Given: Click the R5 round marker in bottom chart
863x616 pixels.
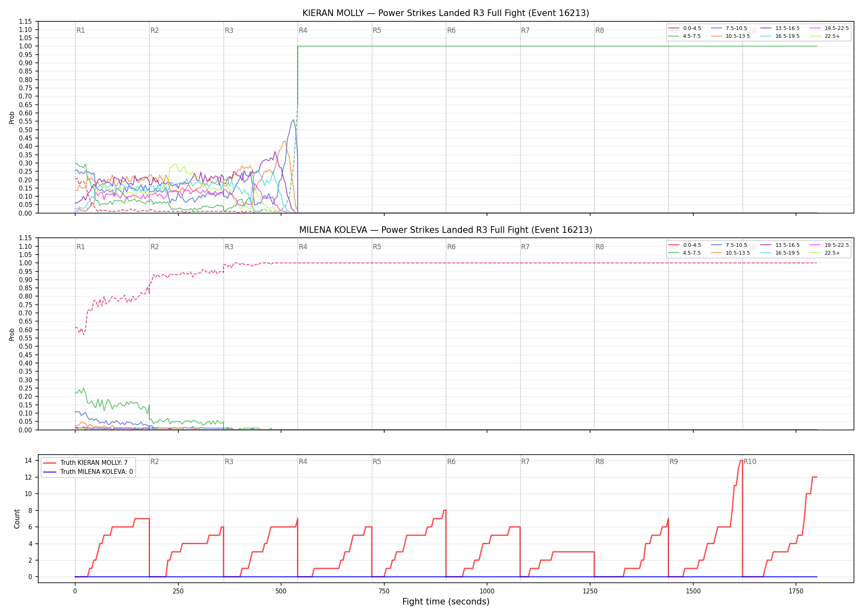Looking at the screenshot, I should pos(377,462).
